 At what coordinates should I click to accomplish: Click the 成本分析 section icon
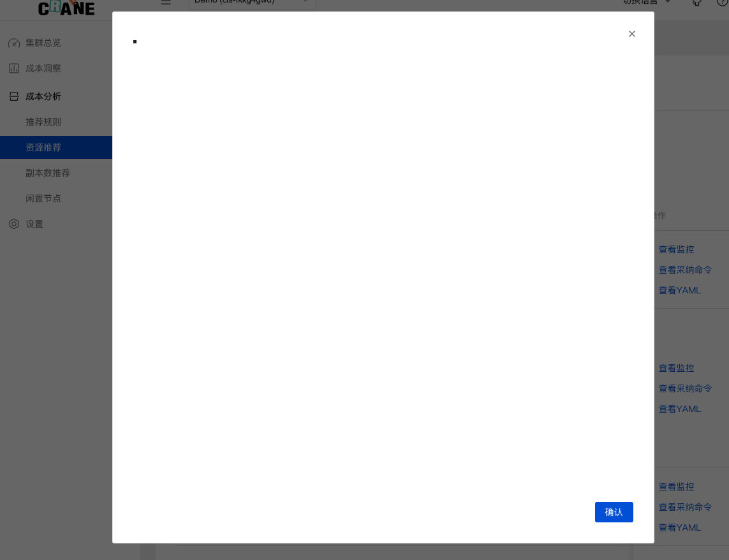click(14, 96)
